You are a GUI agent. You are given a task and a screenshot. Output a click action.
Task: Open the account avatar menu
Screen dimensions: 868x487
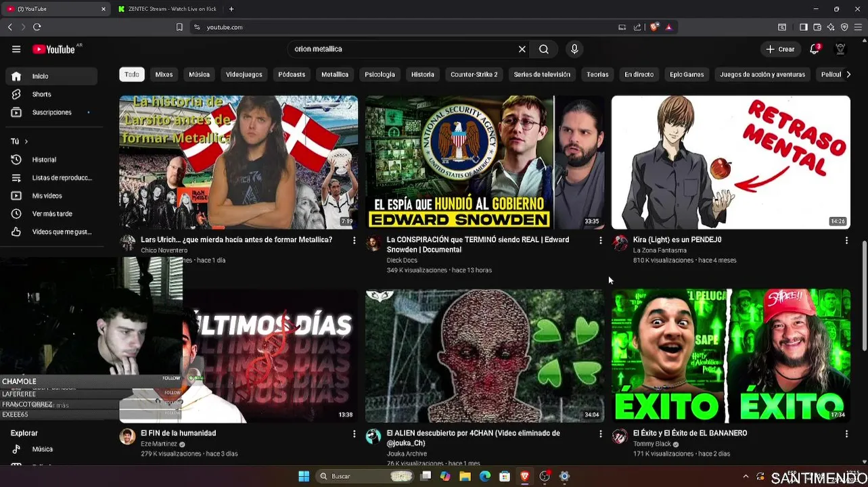pyautogui.click(x=840, y=49)
